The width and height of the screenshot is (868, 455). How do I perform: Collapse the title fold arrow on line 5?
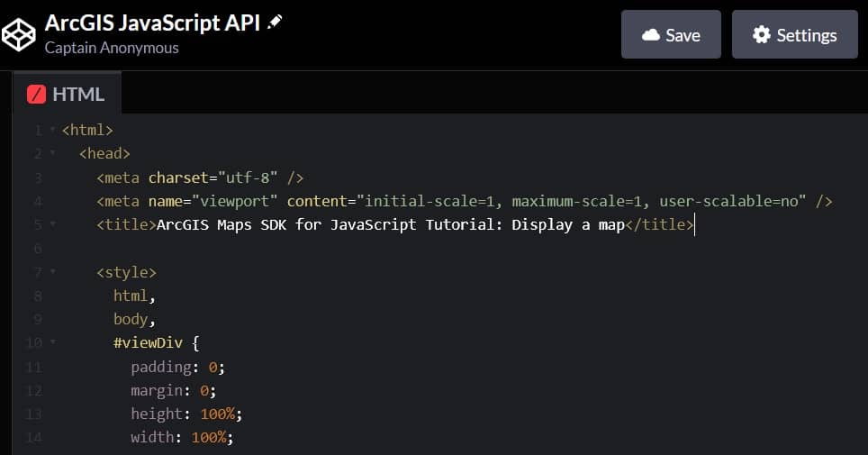(52, 224)
